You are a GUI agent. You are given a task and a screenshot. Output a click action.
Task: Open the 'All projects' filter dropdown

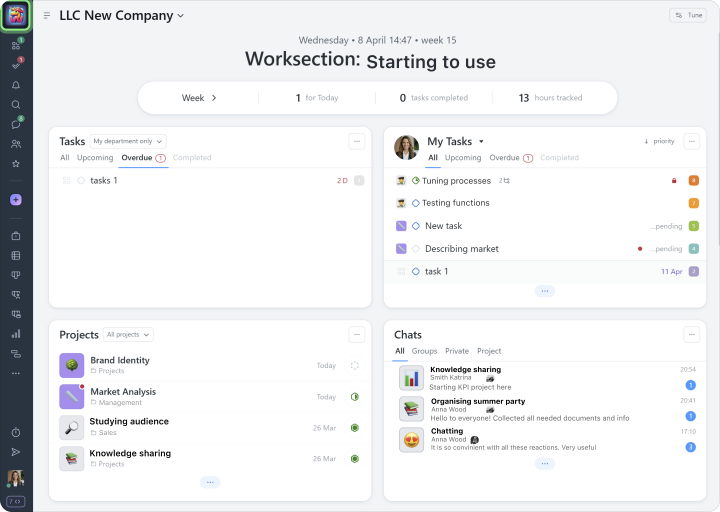point(128,335)
